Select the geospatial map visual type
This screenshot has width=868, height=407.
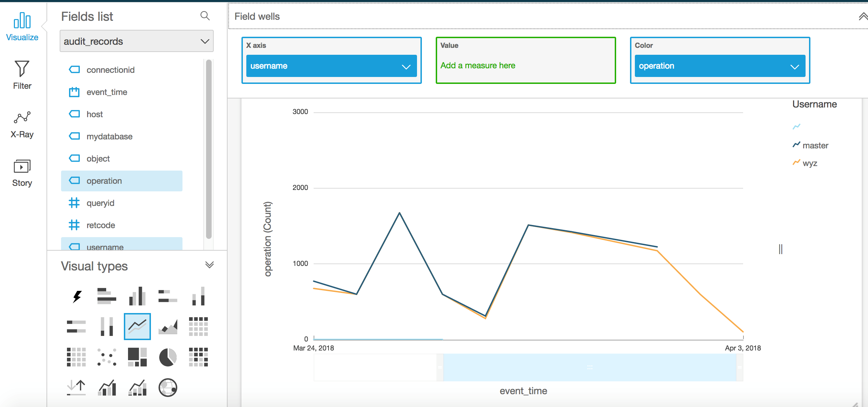pyautogui.click(x=168, y=388)
